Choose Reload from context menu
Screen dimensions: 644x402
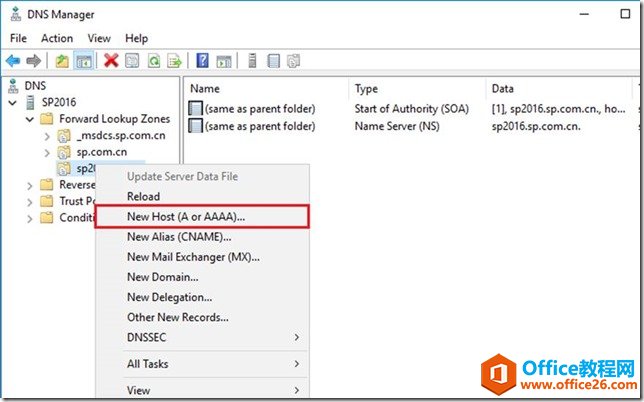click(202, 196)
